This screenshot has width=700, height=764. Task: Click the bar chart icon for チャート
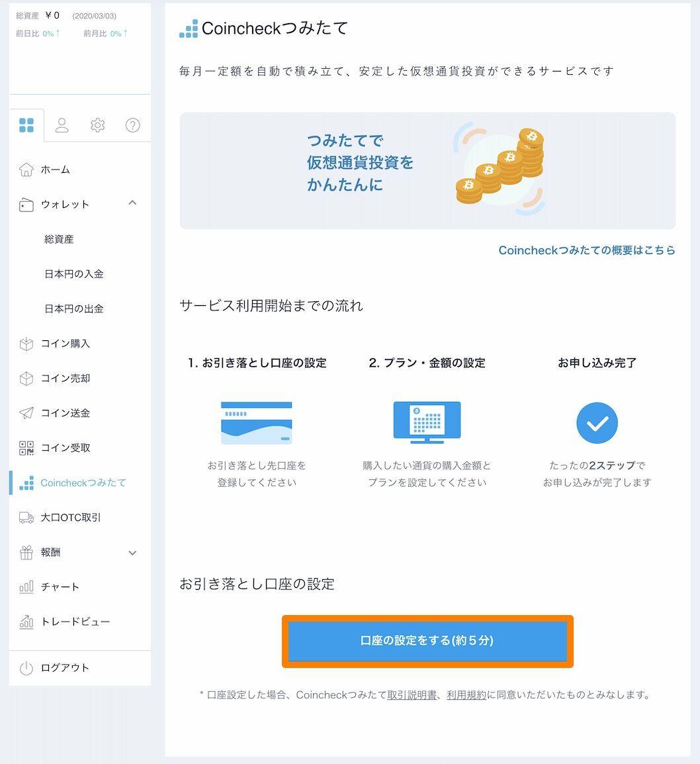[26, 587]
